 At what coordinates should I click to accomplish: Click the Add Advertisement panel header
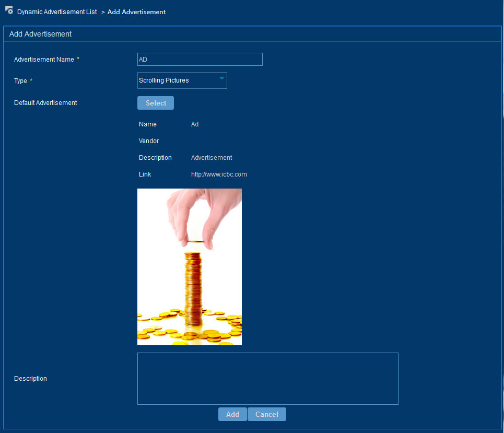click(252, 34)
